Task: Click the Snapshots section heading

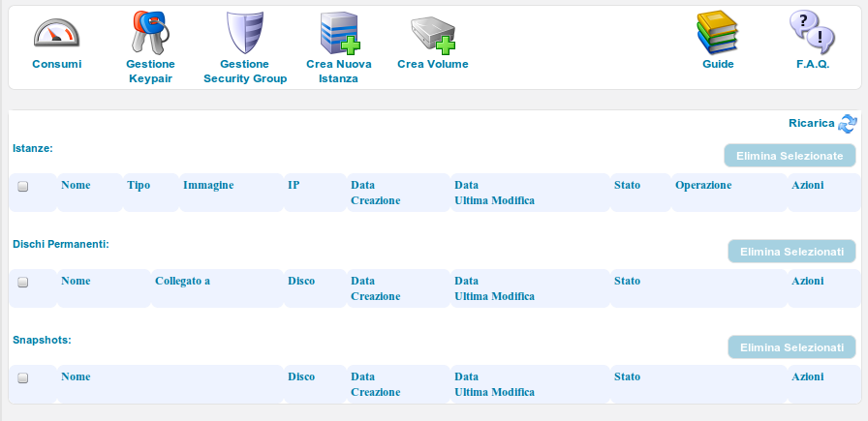Action: 42,340
